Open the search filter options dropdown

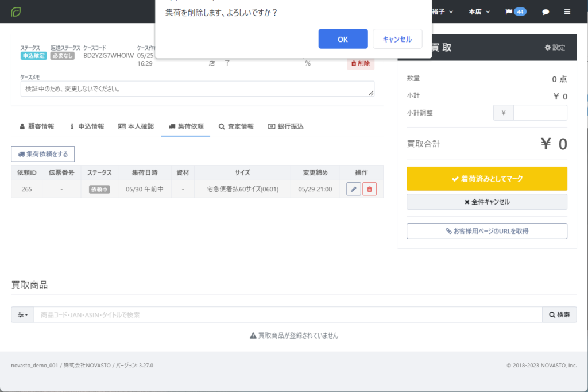click(22, 314)
